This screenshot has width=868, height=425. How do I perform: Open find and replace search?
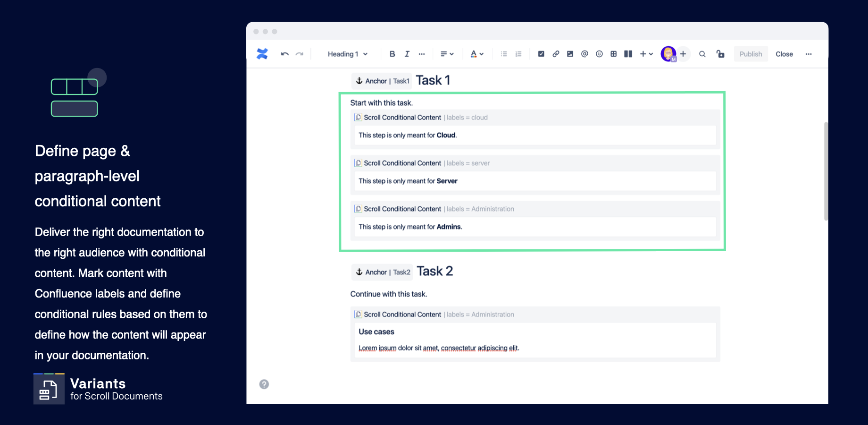click(702, 54)
